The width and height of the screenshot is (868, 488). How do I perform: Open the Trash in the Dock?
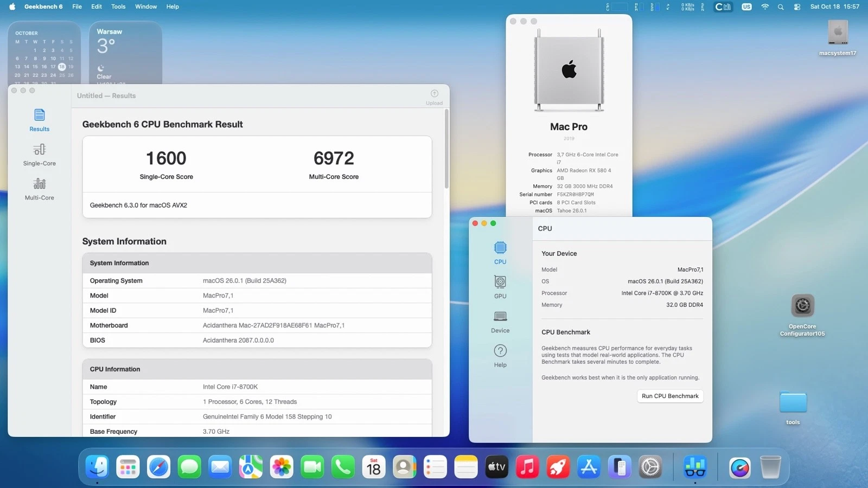click(770, 467)
